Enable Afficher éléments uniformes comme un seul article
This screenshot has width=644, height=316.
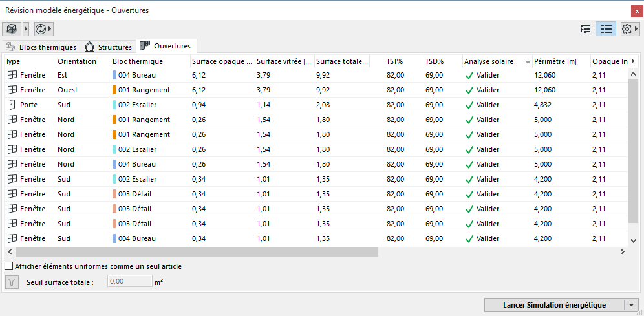click(x=9, y=266)
